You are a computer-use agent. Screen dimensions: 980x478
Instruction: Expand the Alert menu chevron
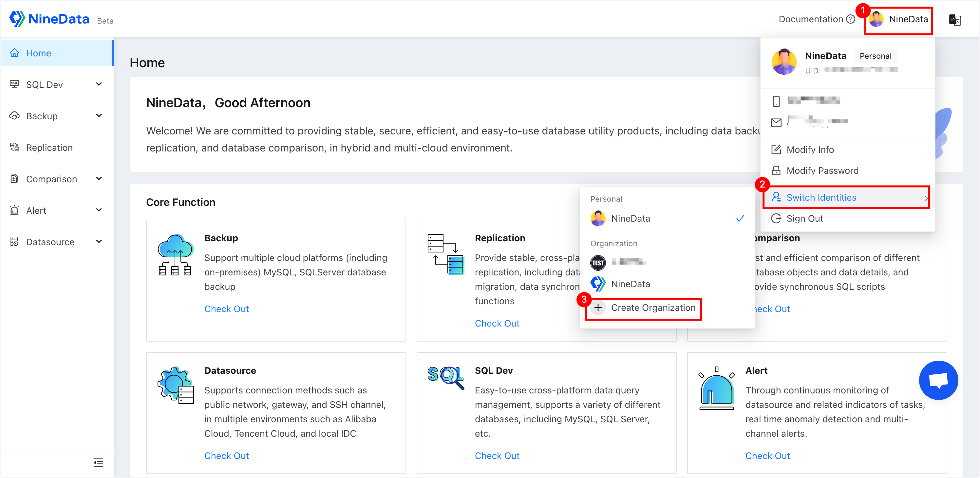click(x=99, y=210)
